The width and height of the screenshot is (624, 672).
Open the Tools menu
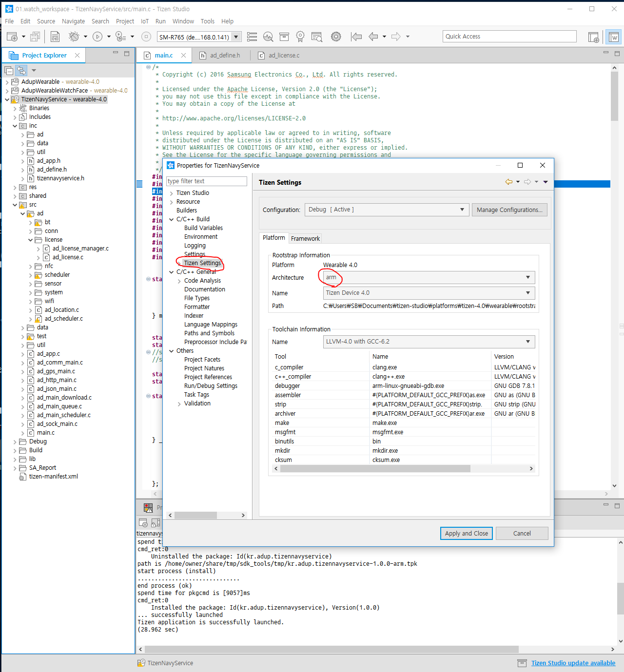click(207, 21)
